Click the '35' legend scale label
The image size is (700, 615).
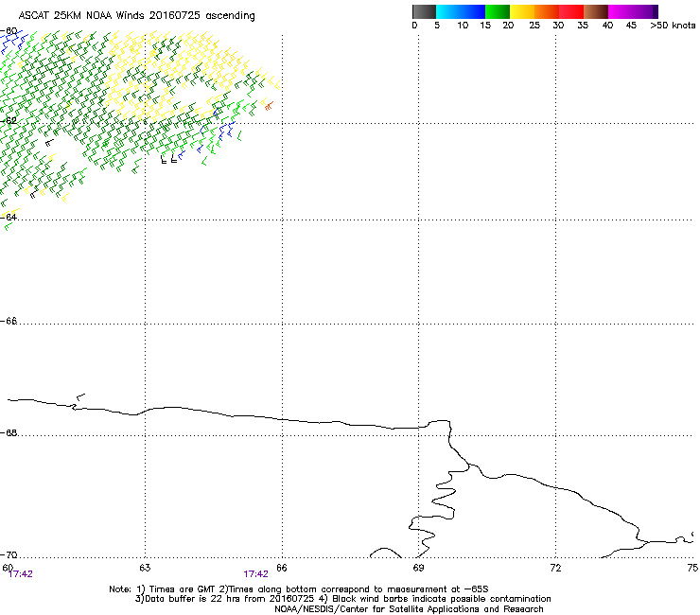pyautogui.click(x=583, y=26)
